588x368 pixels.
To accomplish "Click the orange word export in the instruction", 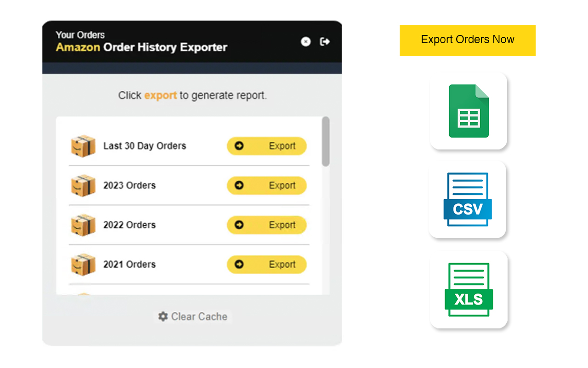I will [160, 96].
